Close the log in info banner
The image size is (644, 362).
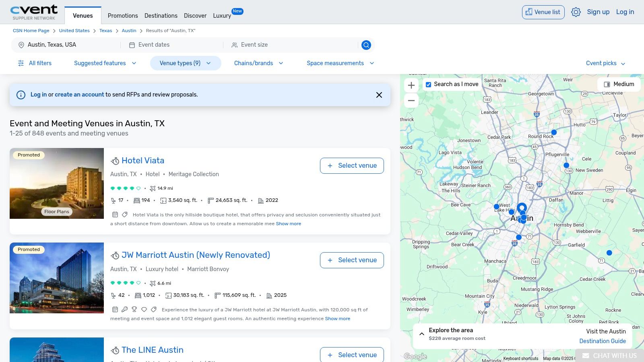pos(379,95)
